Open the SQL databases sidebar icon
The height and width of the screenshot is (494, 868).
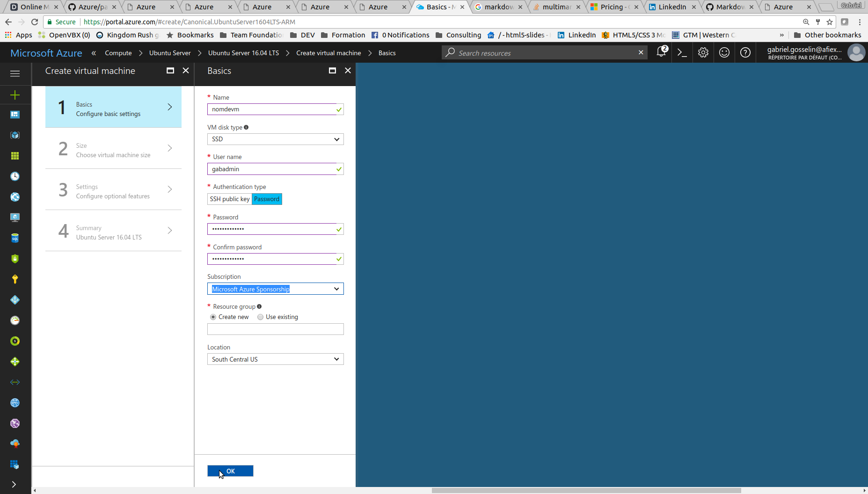[15, 238]
